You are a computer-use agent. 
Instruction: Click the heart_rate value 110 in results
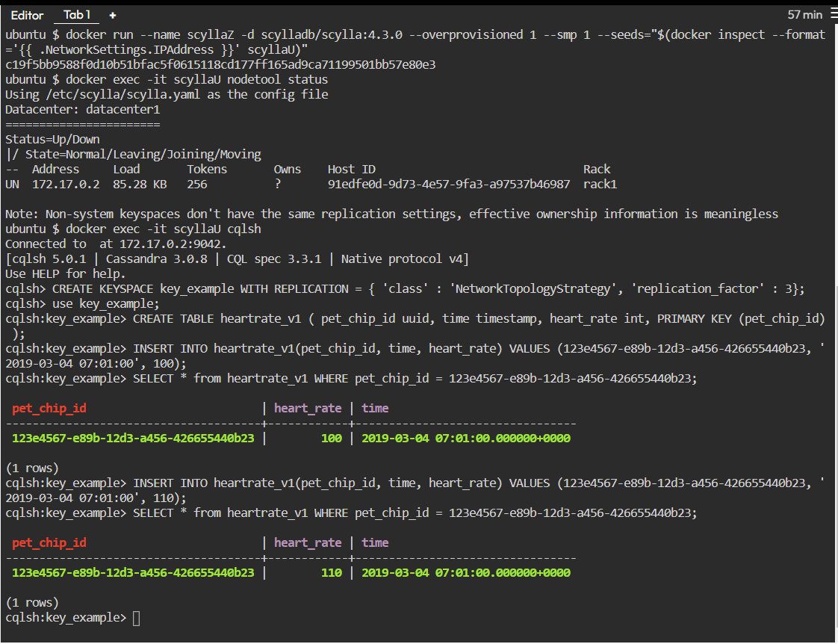[331, 572]
